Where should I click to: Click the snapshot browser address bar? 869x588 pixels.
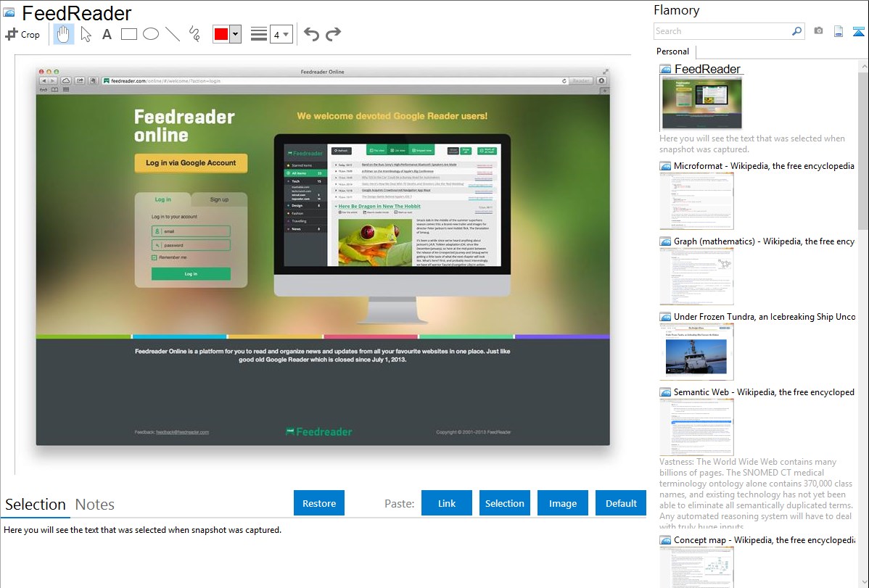(334, 81)
